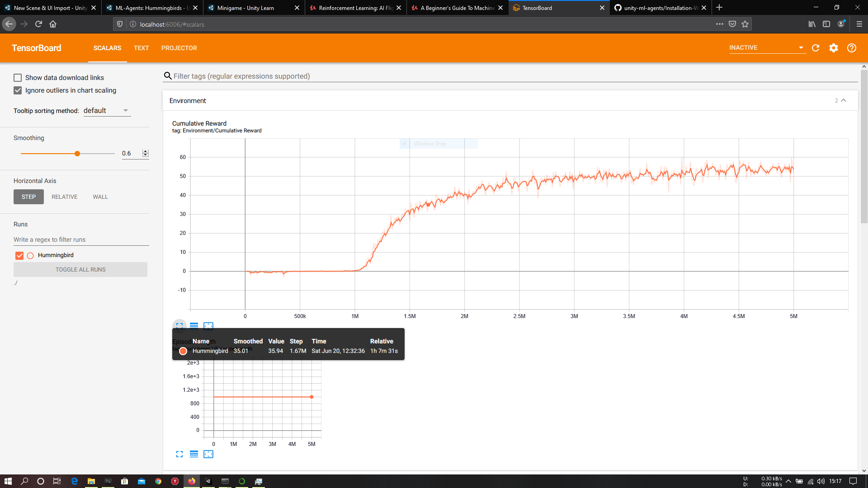Click the TOGGLE ALL RUNS button
This screenshot has width=868, height=488.
[x=80, y=270]
